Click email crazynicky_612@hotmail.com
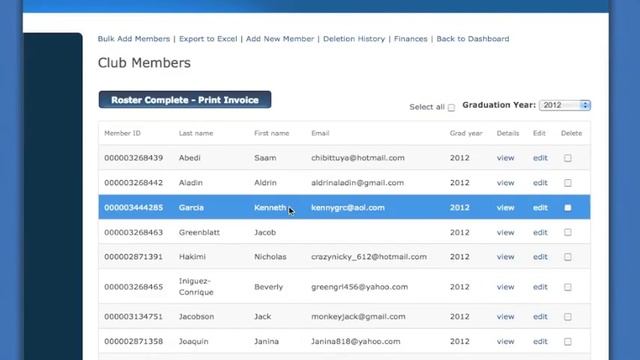The height and width of the screenshot is (360, 640). 369,257
